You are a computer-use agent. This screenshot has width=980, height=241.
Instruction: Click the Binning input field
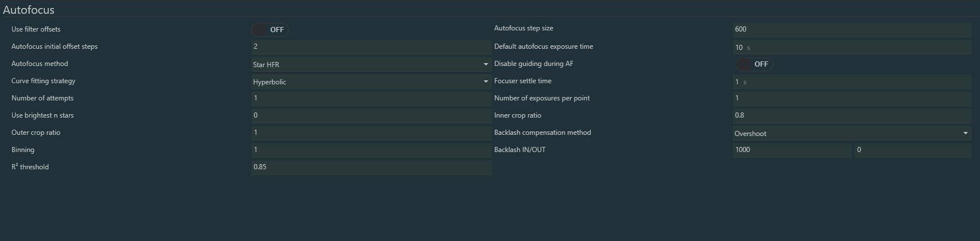371,150
